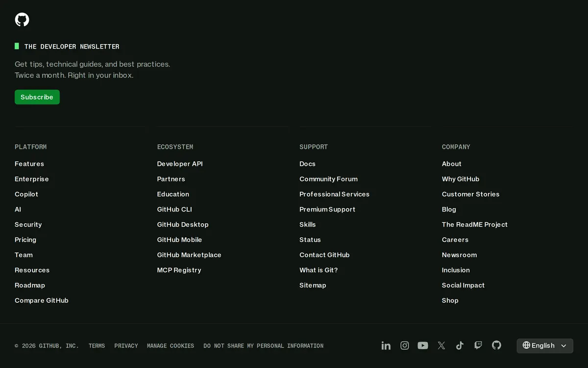The image size is (588, 368).
Task: Open the Sitemap link
Action: (x=313, y=286)
